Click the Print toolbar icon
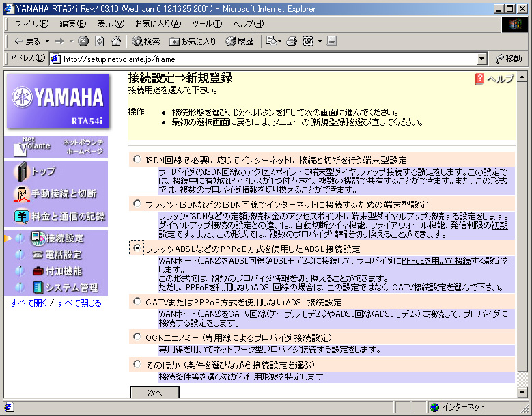Viewport: 532px width, 416px height. point(292,41)
